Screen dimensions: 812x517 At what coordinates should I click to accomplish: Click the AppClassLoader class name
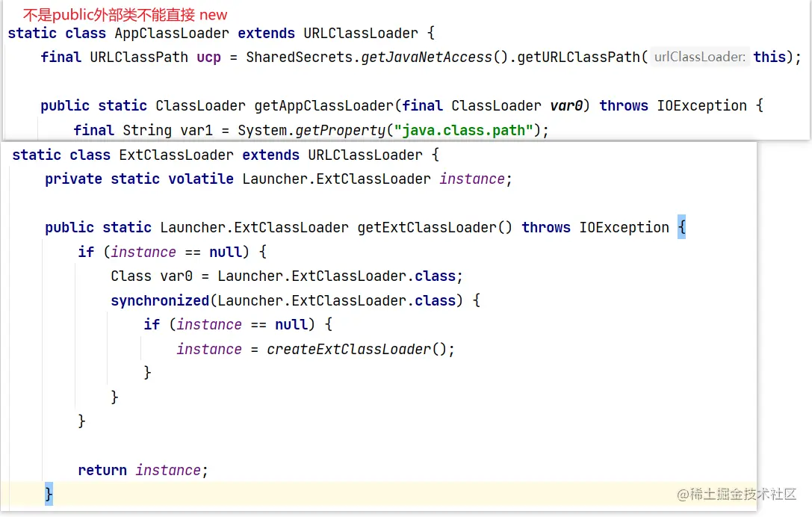tap(171, 33)
